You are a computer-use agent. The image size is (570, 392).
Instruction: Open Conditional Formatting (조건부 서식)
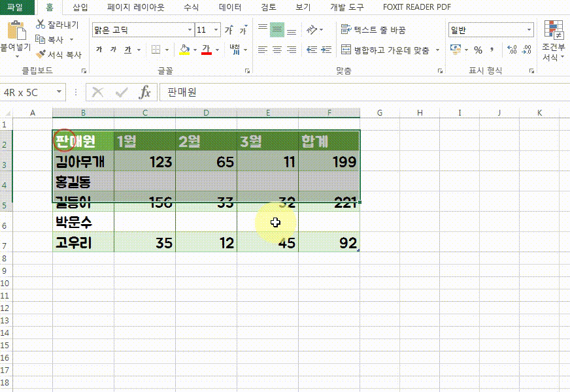[x=554, y=41]
